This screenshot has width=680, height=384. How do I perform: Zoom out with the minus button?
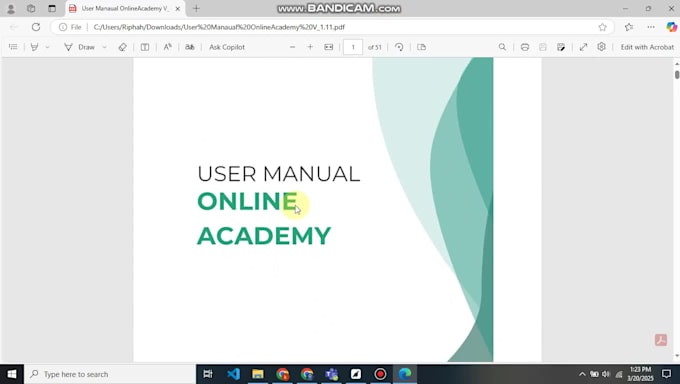click(292, 47)
